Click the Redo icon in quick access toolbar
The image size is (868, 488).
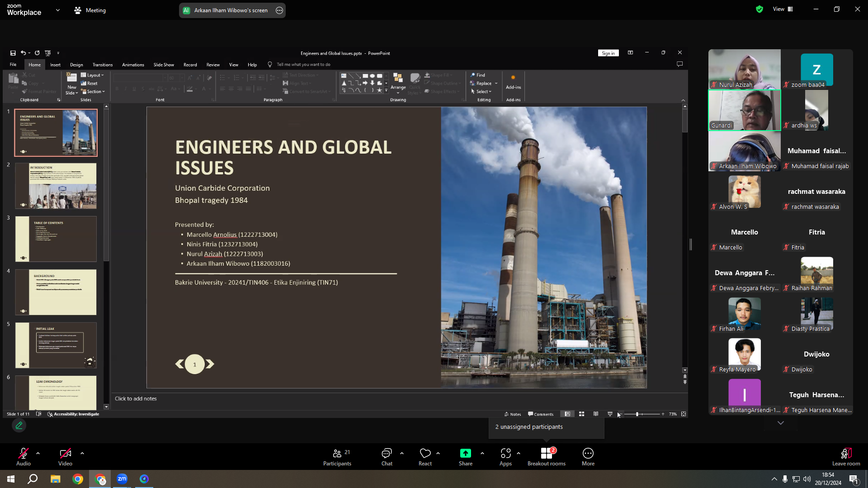(37, 53)
